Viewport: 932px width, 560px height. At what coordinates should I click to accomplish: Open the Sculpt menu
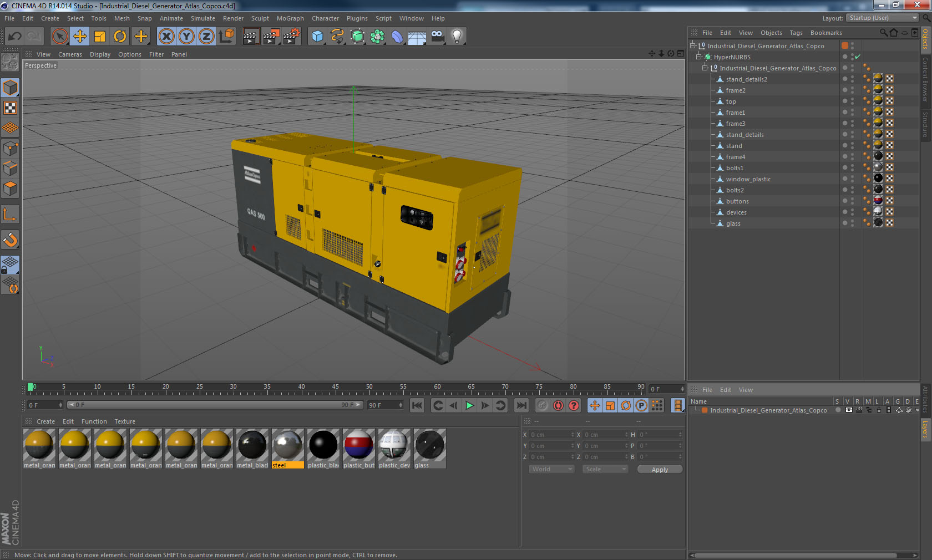click(260, 18)
